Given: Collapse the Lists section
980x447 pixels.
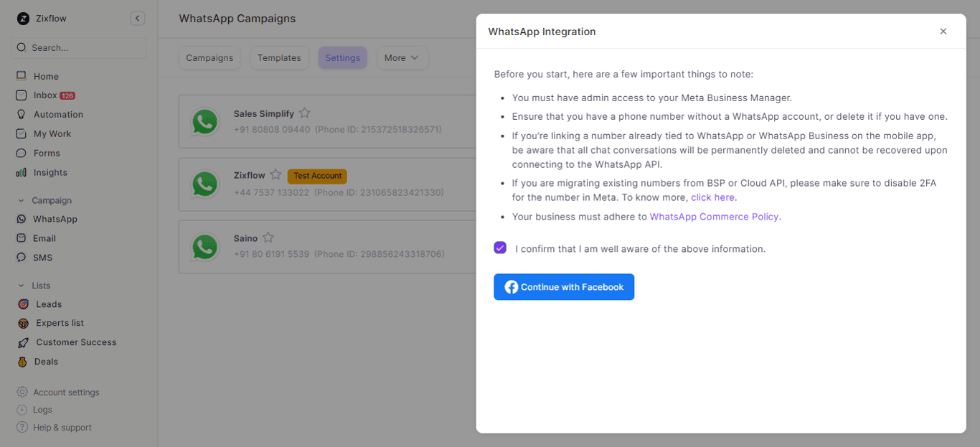Looking at the screenshot, I should [x=22, y=286].
